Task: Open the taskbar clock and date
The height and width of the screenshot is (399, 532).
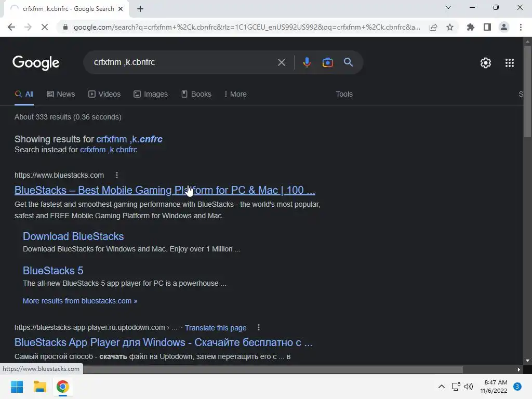Action: [494, 387]
